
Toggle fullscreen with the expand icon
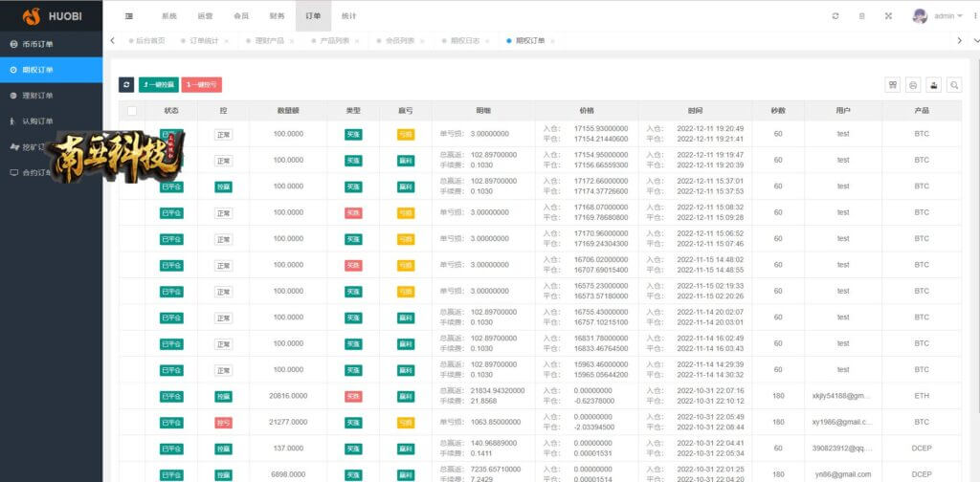tap(888, 16)
